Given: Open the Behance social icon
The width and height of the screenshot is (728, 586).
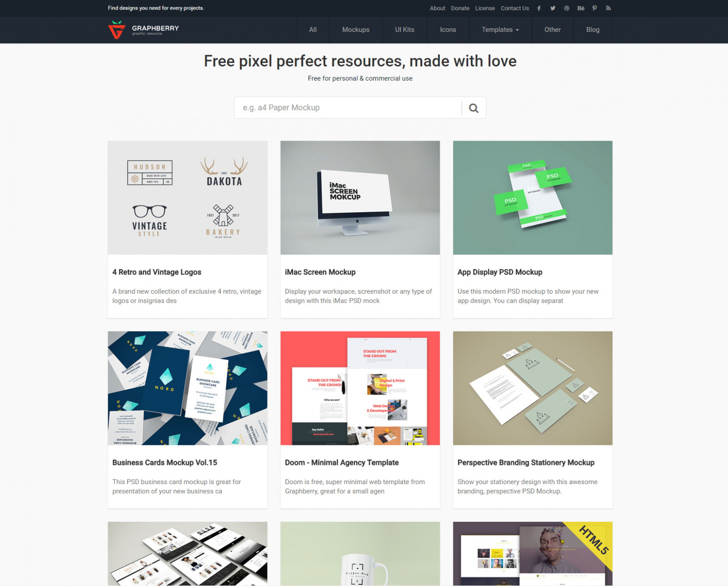Looking at the screenshot, I should click(581, 8).
